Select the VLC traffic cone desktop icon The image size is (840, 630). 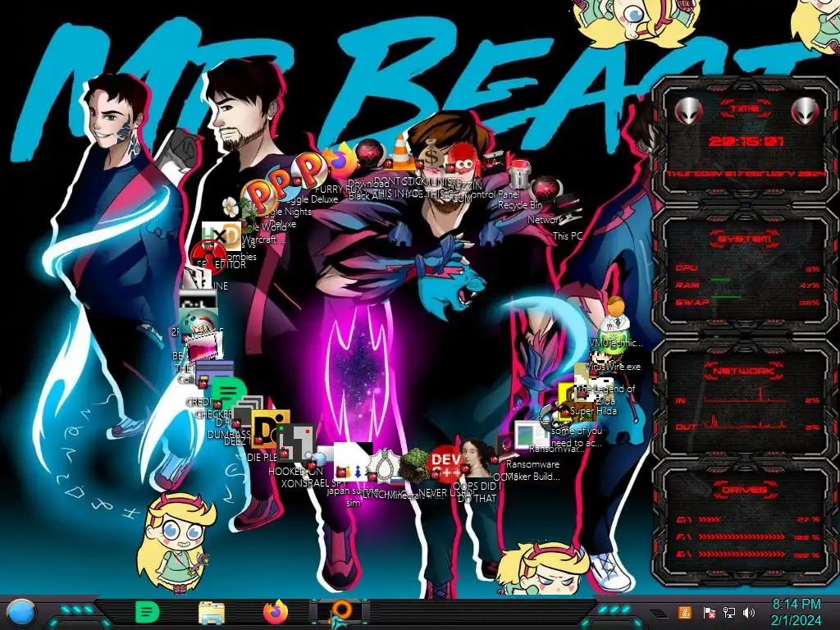[400, 152]
